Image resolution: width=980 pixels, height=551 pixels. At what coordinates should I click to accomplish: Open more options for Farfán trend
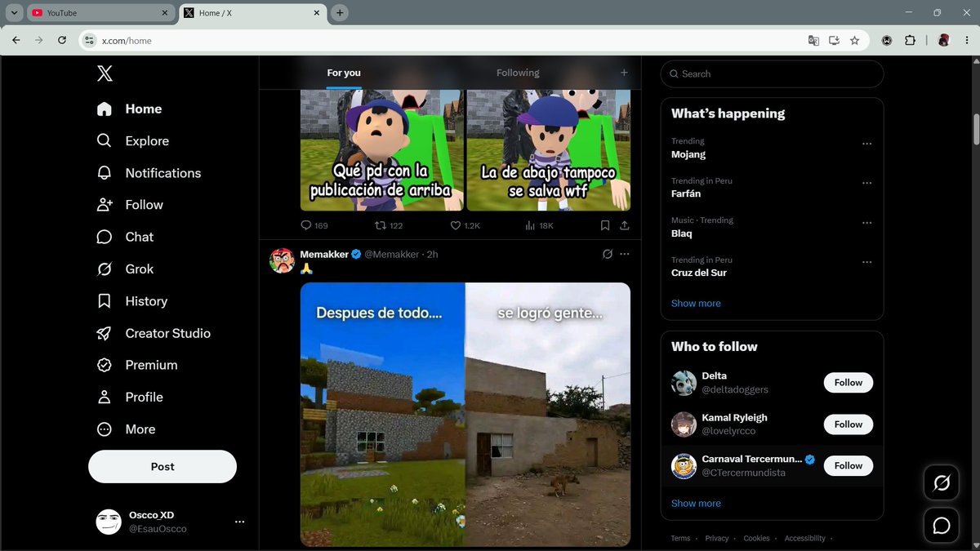[x=867, y=183]
